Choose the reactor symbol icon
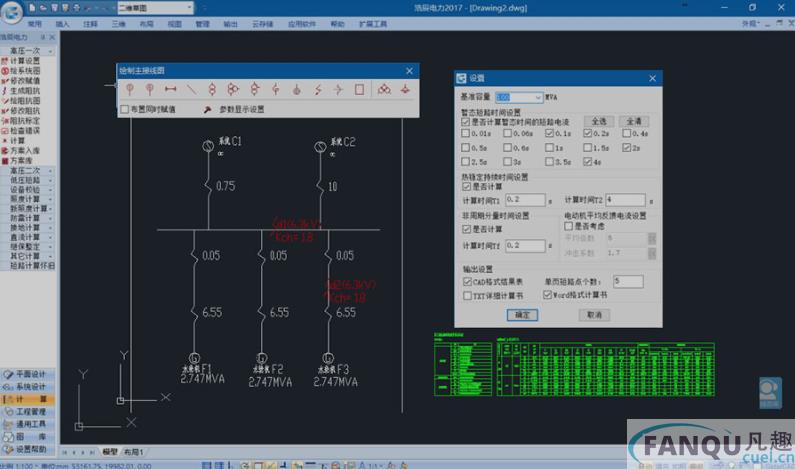 click(275, 89)
